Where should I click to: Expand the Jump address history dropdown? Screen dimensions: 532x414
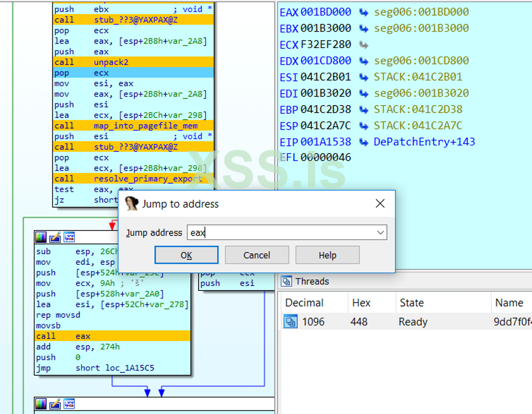click(x=380, y=233)
